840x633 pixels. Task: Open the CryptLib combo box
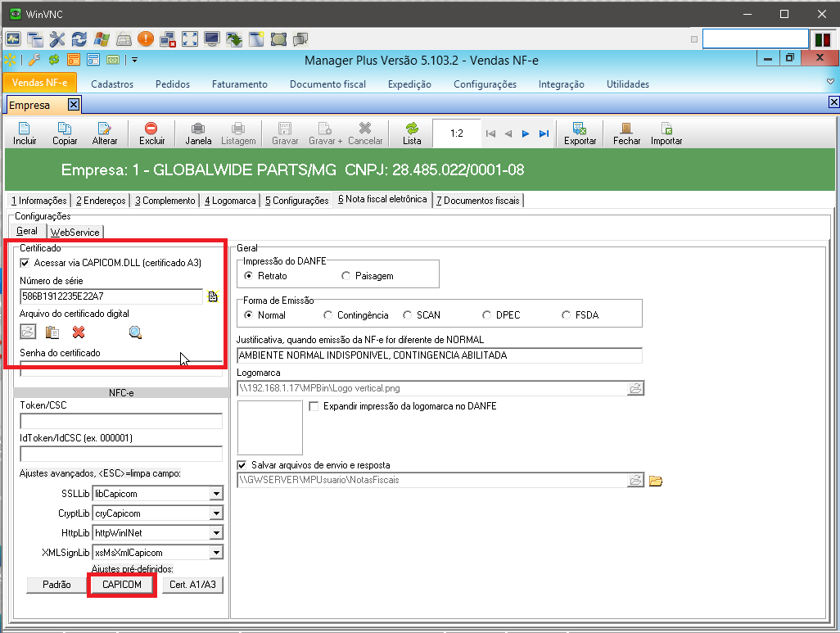(x=216, y=513)
